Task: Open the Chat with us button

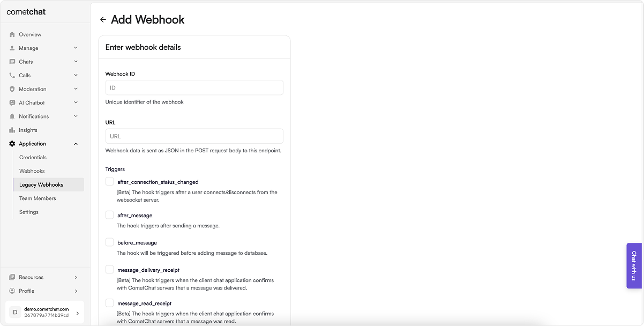Action: pos(634,266)
